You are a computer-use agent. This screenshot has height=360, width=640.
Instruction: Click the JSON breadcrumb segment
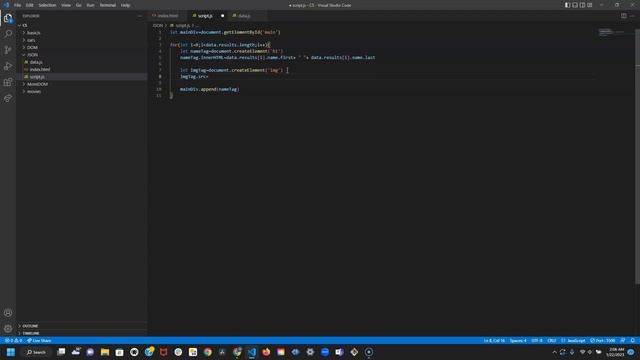(158, 25)
